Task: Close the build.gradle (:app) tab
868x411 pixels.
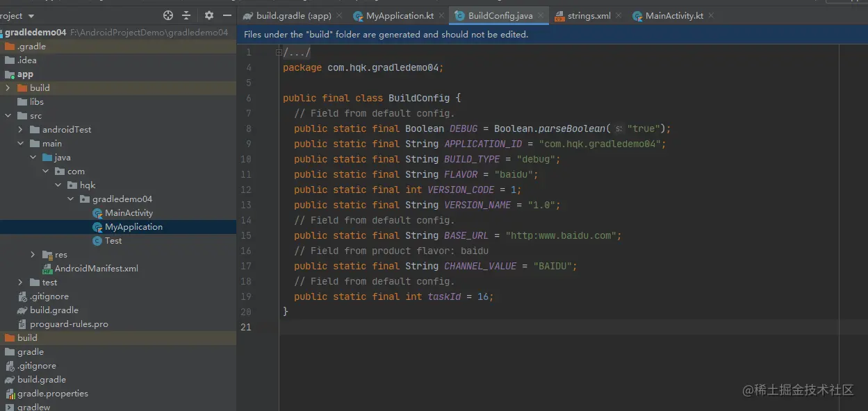Action: 339,15
